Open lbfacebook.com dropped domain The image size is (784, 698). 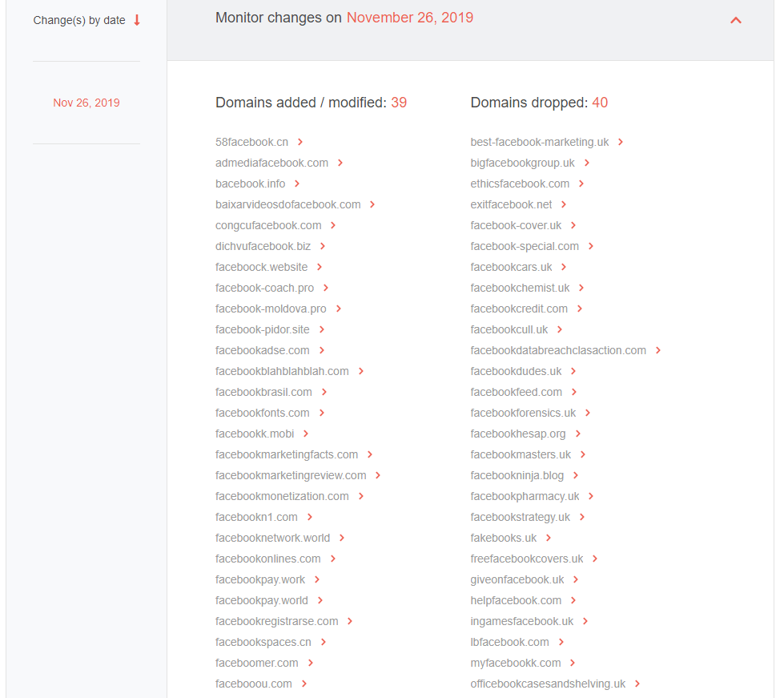point(509,643)
